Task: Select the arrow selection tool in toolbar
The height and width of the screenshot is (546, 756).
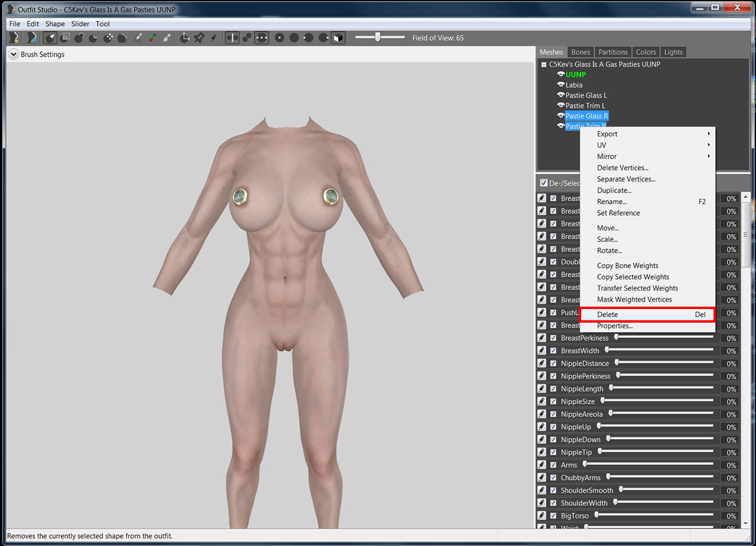Action: [x=51, y=38]
